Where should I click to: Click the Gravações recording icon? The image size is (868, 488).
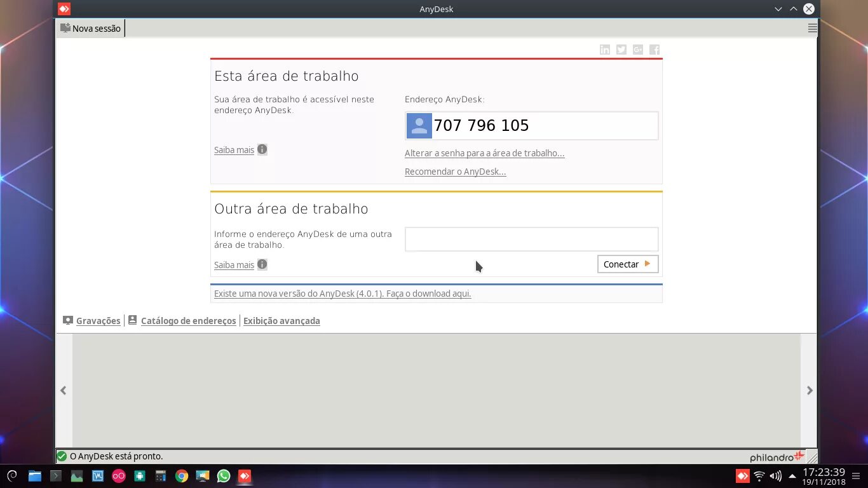point(68,320)
